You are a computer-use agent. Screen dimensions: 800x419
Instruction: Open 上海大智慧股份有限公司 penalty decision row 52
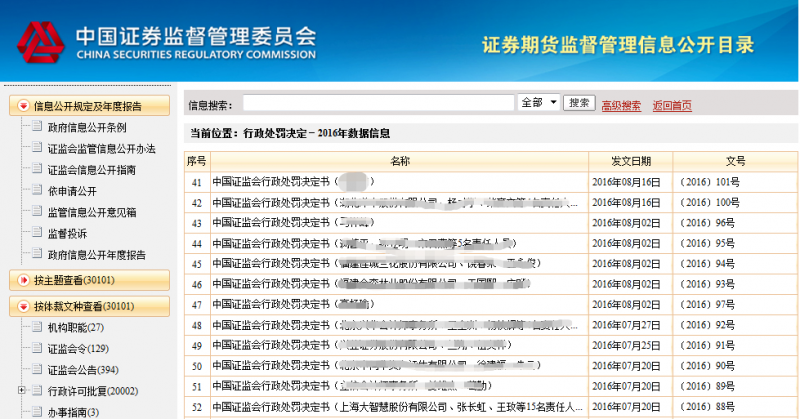pos(397,407)
